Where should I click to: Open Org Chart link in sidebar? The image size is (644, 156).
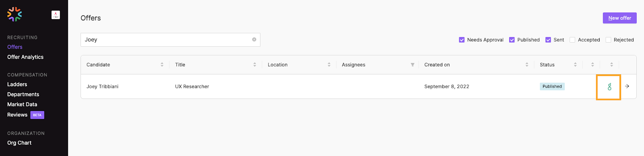pos(19,143)
